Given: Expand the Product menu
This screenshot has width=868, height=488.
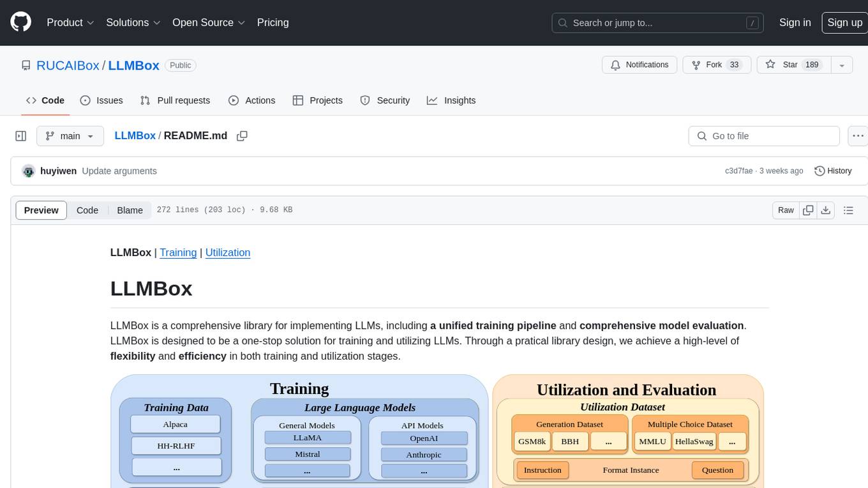Looking at the screenshot, I should coord(71,22).
